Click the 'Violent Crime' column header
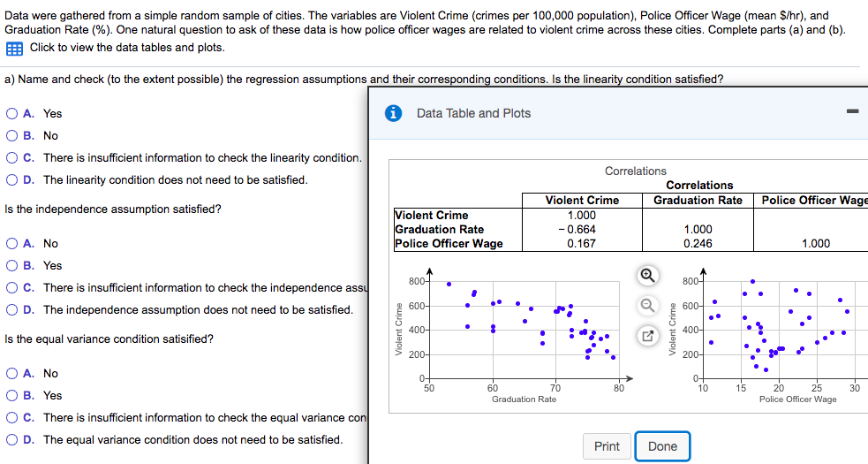Viewport: 868px width, 464px height. 583,200
